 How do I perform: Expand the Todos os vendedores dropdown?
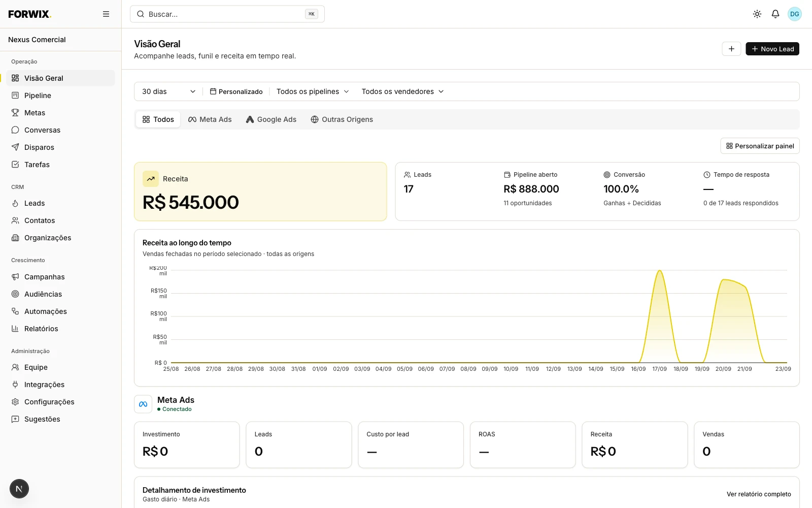(x=402, y=91)
